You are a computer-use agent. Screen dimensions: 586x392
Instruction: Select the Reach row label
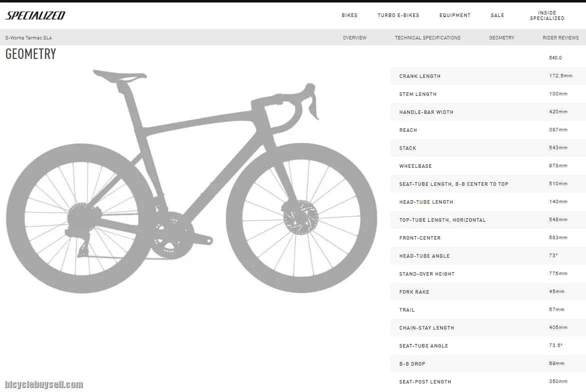tap(408, 130)
